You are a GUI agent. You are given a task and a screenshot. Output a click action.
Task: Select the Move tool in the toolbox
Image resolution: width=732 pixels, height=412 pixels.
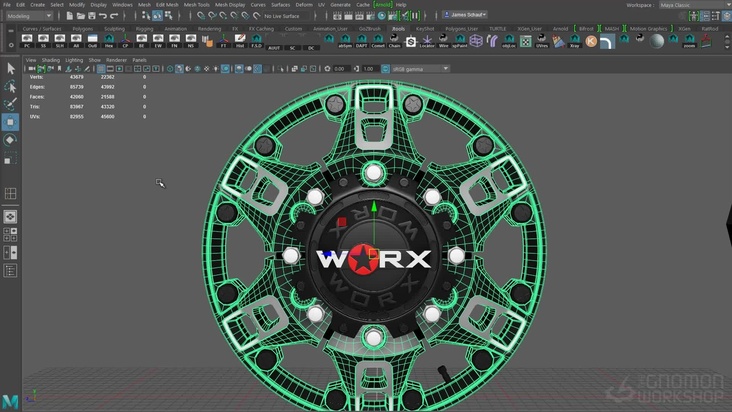click(10, 122)
